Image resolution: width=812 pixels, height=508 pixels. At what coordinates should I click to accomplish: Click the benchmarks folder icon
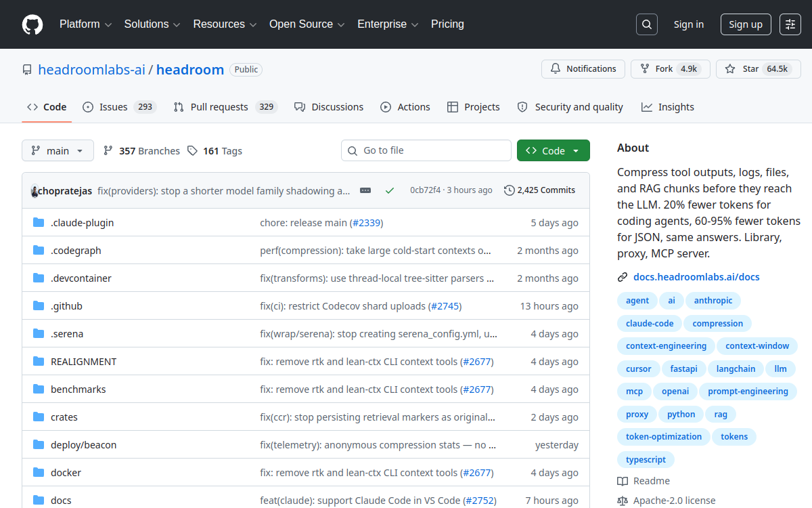click(x=39, y=389)
